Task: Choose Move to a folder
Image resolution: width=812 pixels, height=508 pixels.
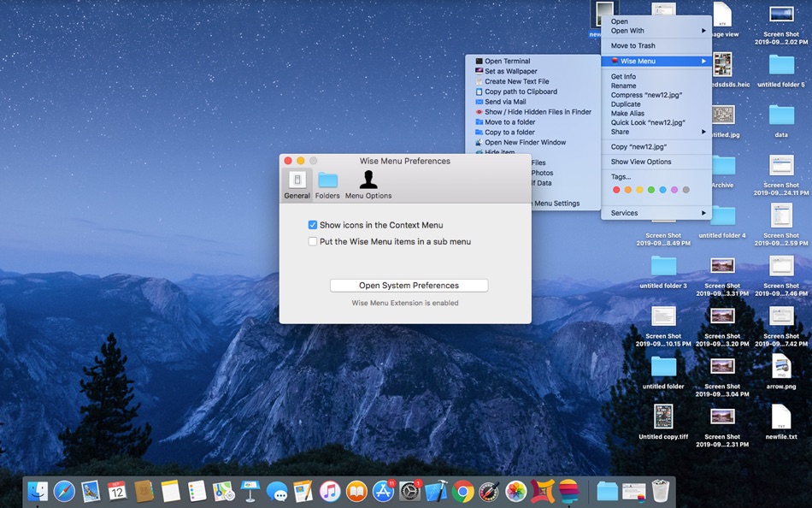Action: (x=533, y=121)
